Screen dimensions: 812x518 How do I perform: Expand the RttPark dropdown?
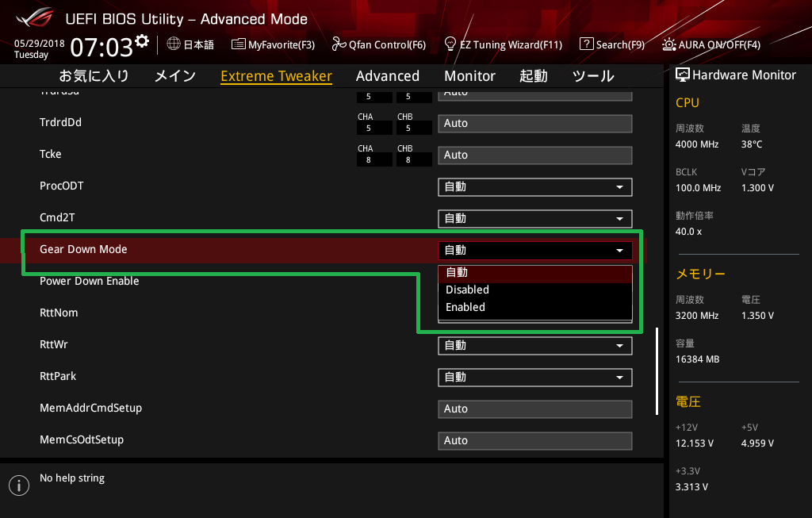click(x=535, y=377)
